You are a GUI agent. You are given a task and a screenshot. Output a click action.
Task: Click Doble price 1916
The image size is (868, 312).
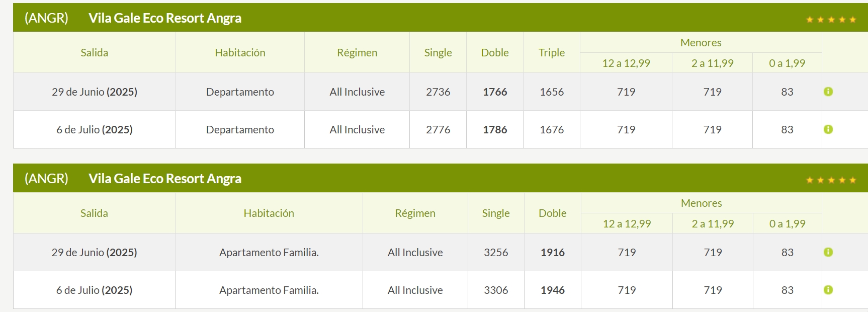point(553,252)
